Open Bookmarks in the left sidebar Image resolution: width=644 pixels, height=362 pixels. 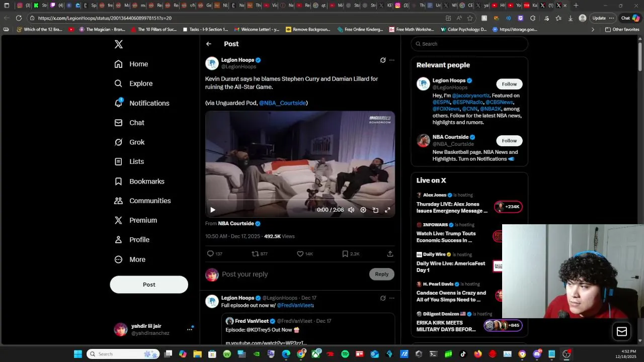[139, 181]
